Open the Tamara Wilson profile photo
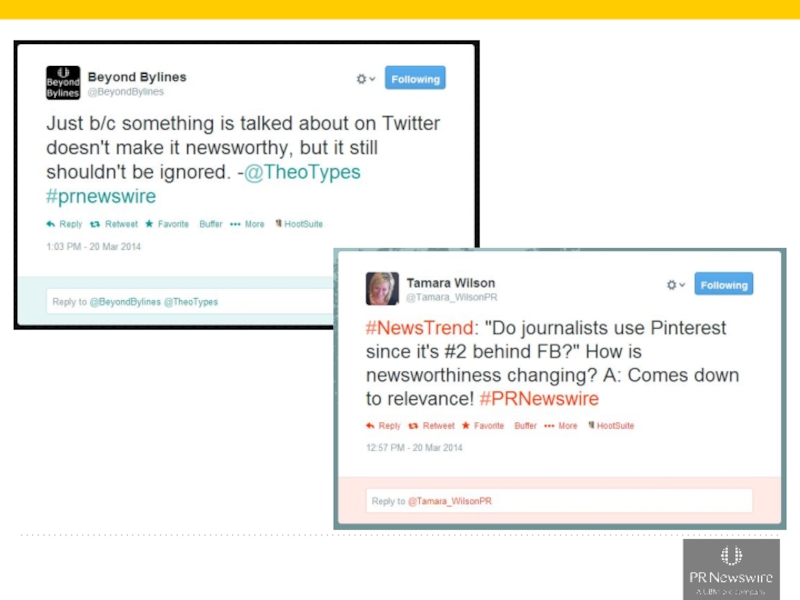800x600 pixels. point(382,288)
